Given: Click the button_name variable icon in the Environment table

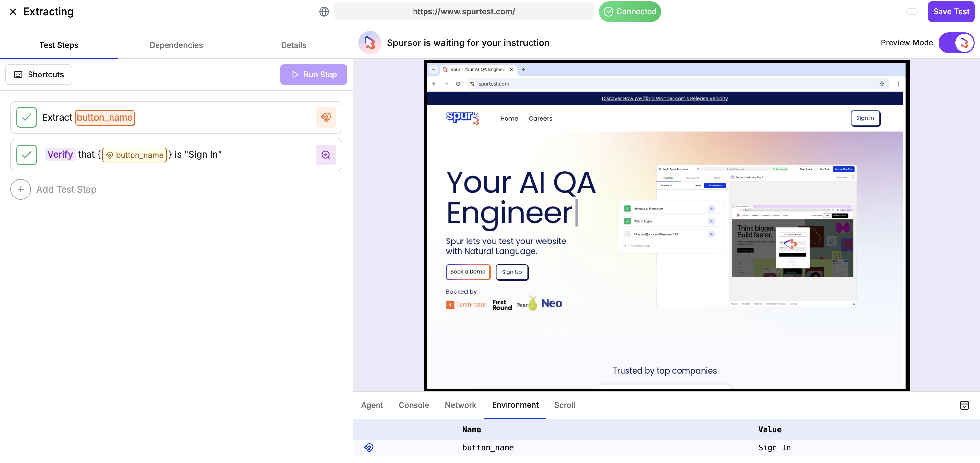Looking at the screenshot, I should point(369,447).
